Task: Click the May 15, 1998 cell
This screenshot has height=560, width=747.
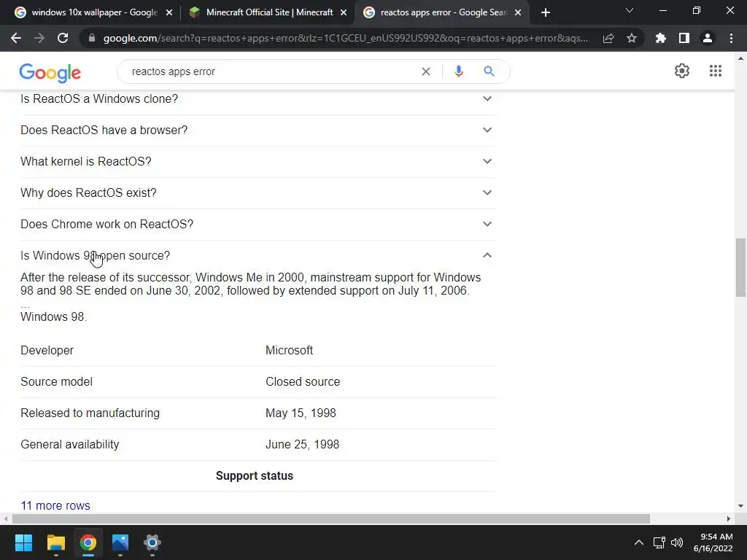Action: (x=301, y=413)
